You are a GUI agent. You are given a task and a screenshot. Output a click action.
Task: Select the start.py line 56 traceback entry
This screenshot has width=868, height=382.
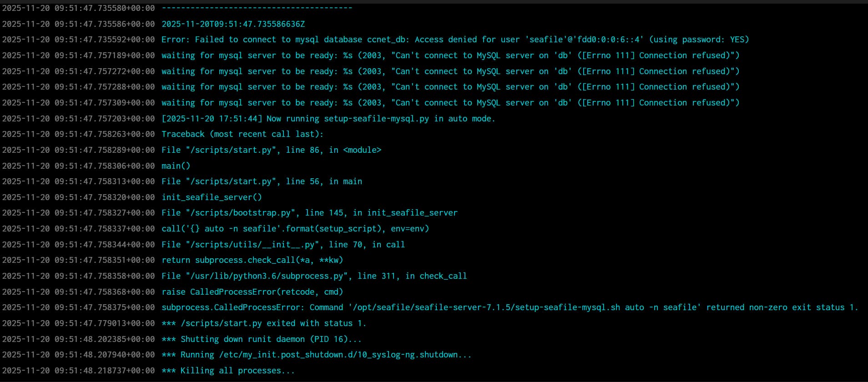point(262,181)
